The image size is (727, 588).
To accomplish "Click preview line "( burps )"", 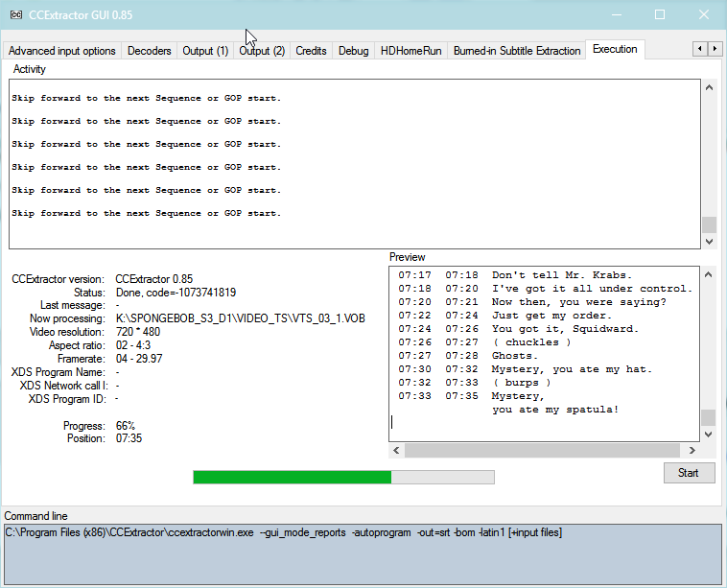I will (x=522, y=383).
